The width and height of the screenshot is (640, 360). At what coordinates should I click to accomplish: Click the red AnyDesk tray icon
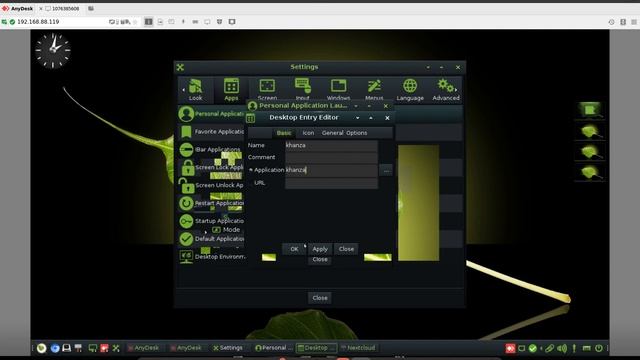[510, 348]
